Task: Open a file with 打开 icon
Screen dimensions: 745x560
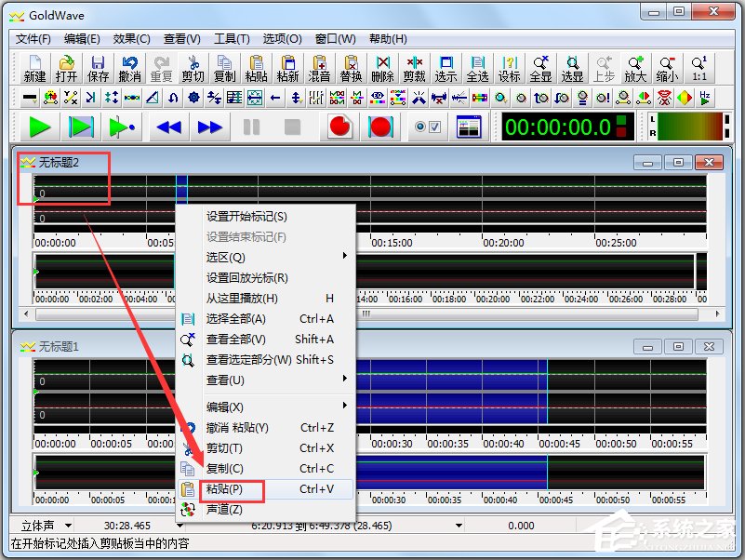Action: pyautogui.click(x=66, y=69)
